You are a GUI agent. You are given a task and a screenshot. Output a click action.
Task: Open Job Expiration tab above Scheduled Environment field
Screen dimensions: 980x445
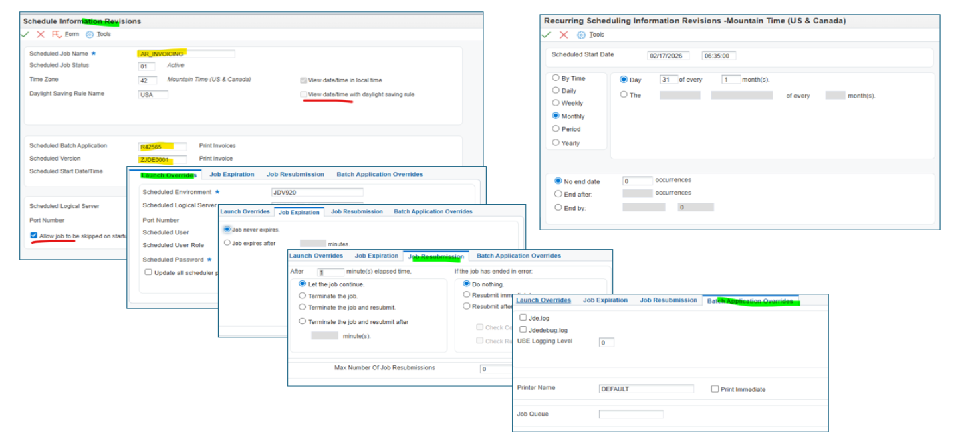coord(231,174)
